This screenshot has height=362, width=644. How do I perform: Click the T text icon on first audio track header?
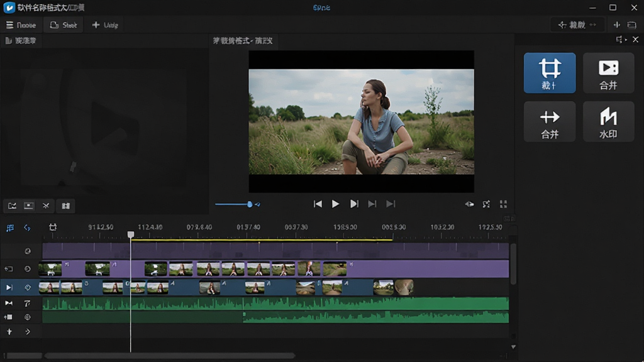[27, 304]
